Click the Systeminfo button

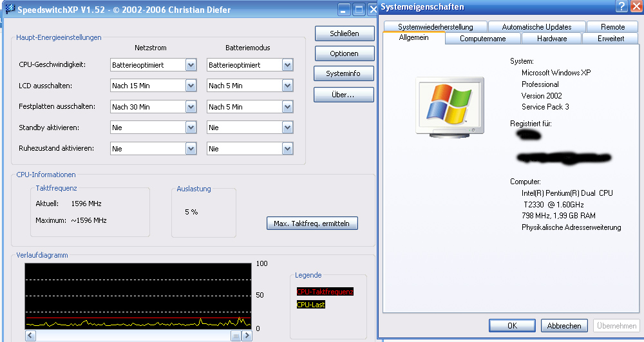(x=343, y=73)
